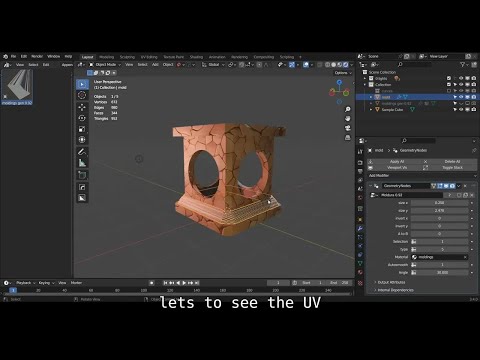The image size is (480, 360).
Task: Toggle GeometryNodes modifier render display
Action: click(x=452, y=186)
